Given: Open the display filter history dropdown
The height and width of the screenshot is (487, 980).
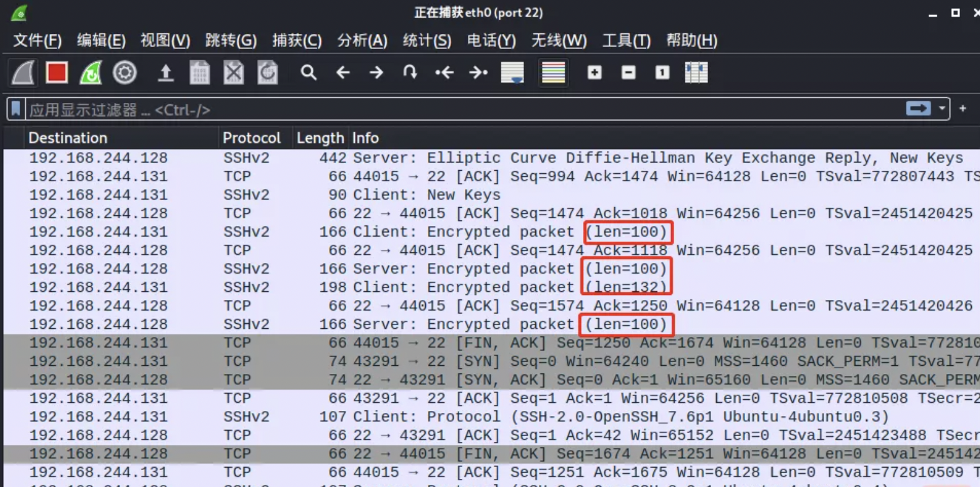Looking at the screenshot, I should tap(942, 109).
